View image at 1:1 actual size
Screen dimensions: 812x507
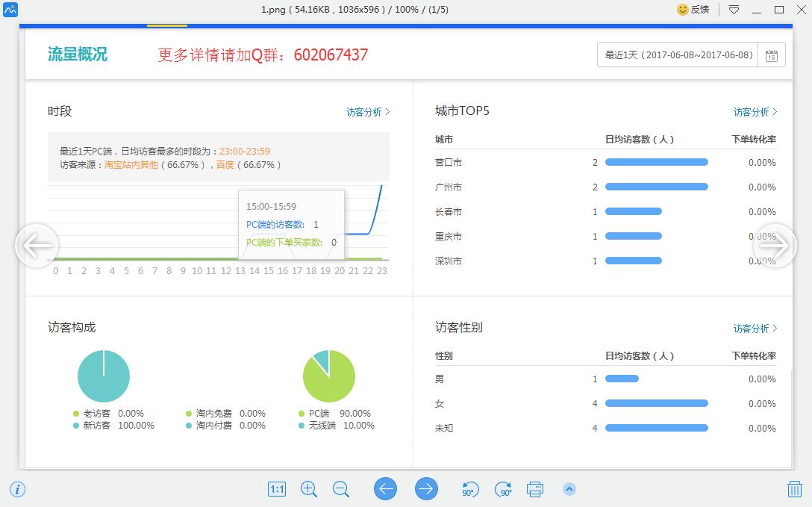click(276, 489)
